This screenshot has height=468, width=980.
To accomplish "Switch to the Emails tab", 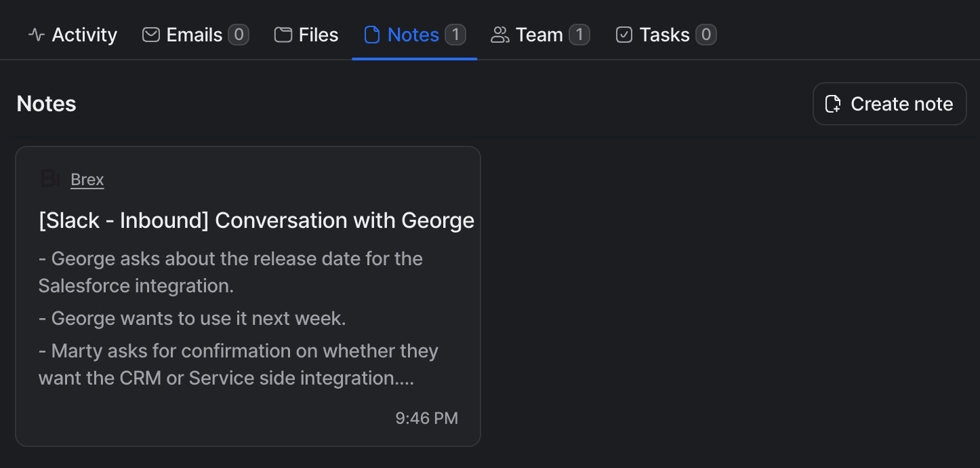I will pyautogui.click(x=194, y=35).
